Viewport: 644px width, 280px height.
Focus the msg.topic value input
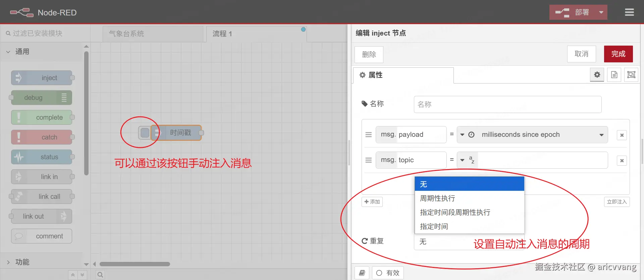(x=542, y=160)
